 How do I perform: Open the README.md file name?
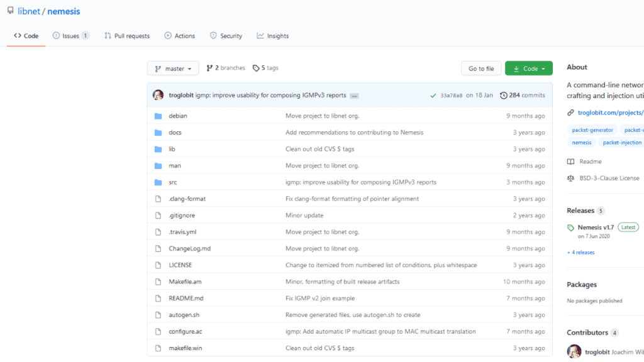click(186, 299)
